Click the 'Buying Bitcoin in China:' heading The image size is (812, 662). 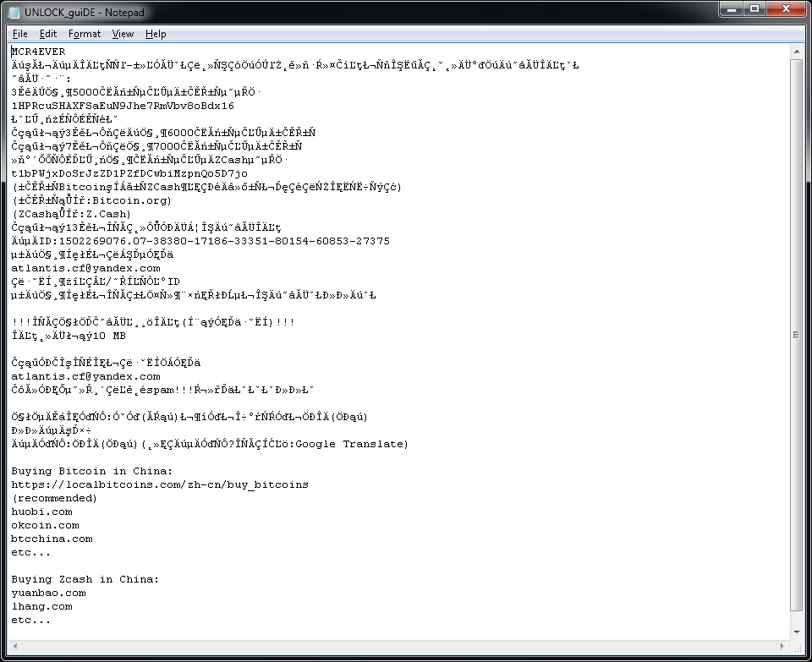tap(91, 471)
